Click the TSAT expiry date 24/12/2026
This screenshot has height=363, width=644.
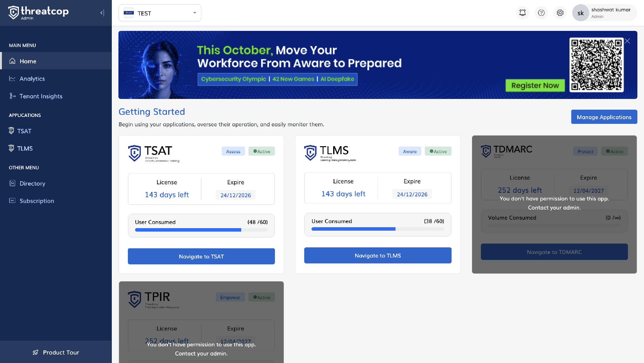pyautogui.click(x=236, y=195)
